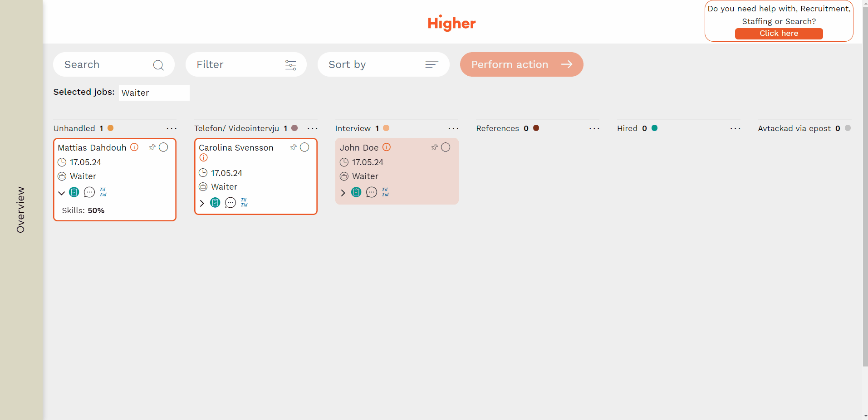Select John Doe using the round checkbox
Viewport: 868px width, 420px height.
coord(446,147)
